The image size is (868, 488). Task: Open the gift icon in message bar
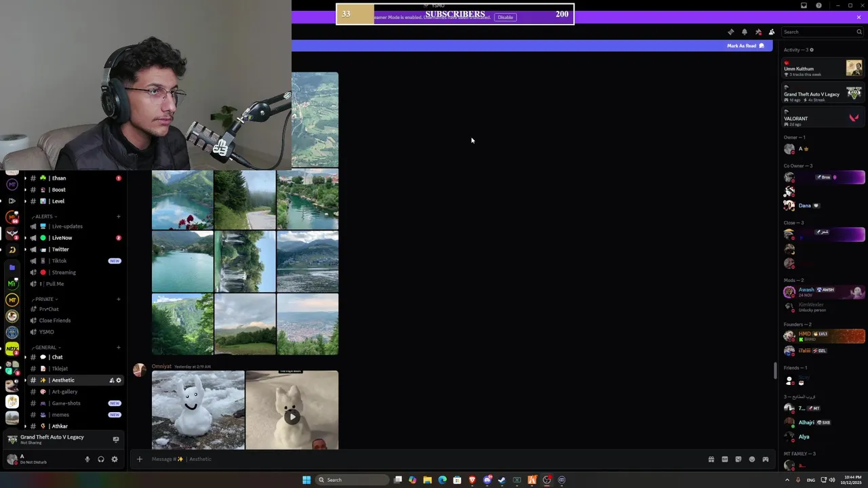(x=711, y=460)
